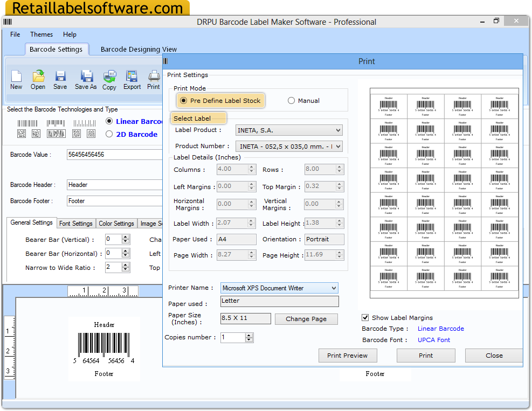532x411 pixels.
Task: Choose Manual print mode
Action: tap(292, 101)
